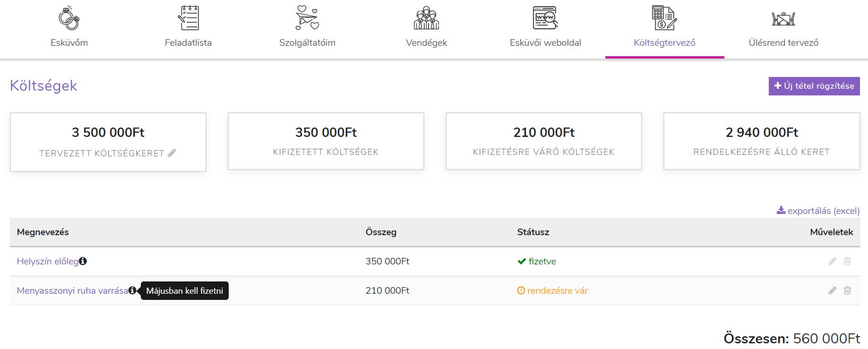
Task: Edit the Helyszín előleg row
Action: [833, 261]
